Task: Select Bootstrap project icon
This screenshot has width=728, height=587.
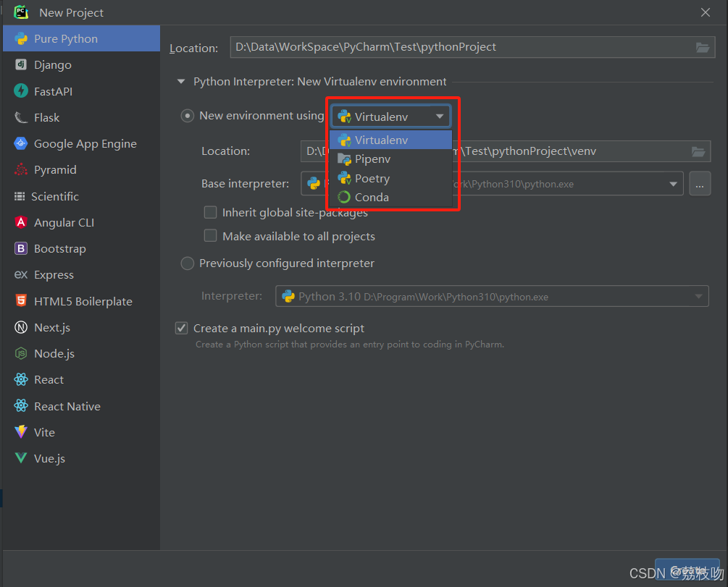Action: coord(21,249)
